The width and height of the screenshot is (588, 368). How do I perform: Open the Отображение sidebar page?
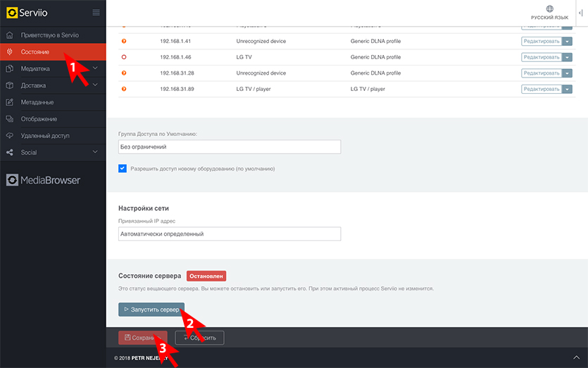pos(39,118)
